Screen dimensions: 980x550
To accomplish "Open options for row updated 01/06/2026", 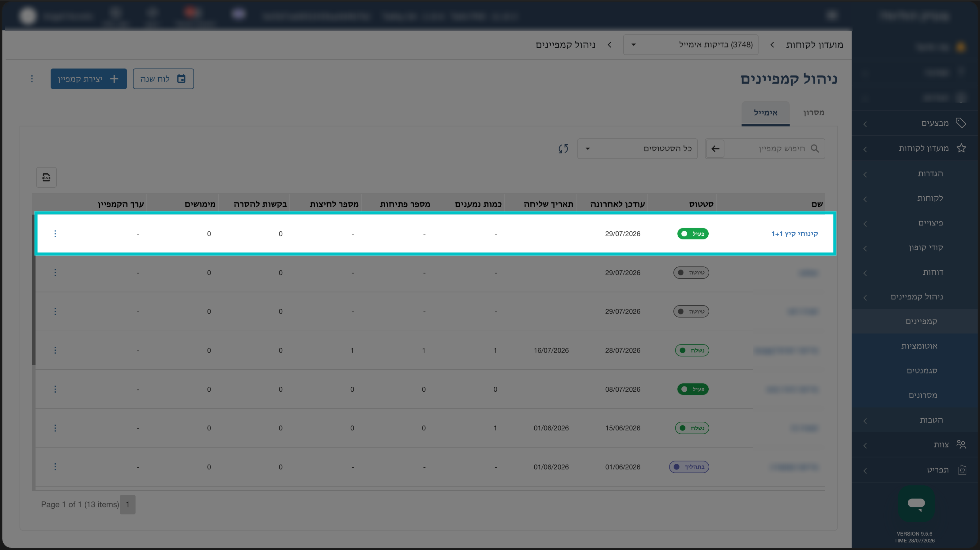I will 55,467.
